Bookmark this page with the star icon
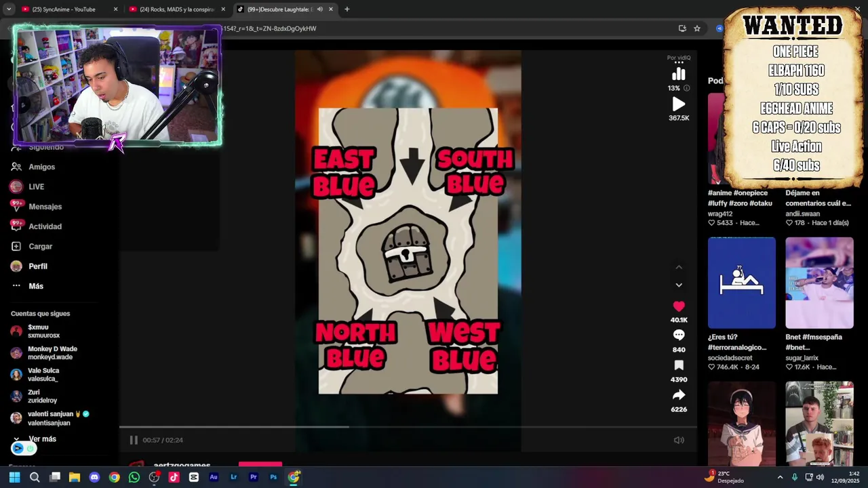 [x=696, y=28]
